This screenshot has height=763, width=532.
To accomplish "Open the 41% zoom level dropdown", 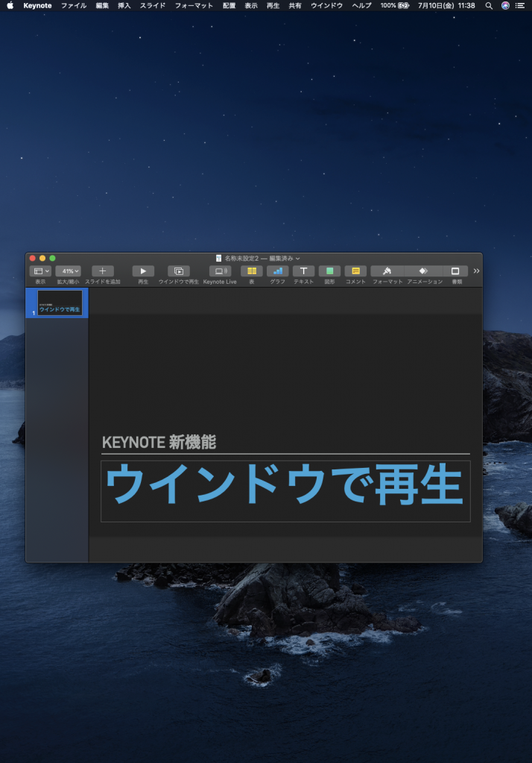I will coord(68,271).
